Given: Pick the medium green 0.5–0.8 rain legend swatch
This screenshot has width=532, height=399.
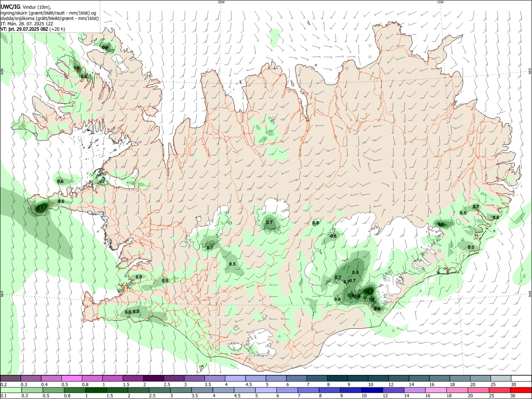Looking at the screenshot, I should (53, 390).
